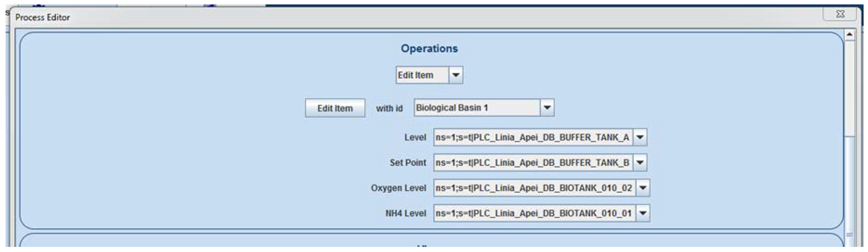Open the Level tag dropdown arrow
The image size is (868, 252).
pyautogui.click(x=640, y=137)
